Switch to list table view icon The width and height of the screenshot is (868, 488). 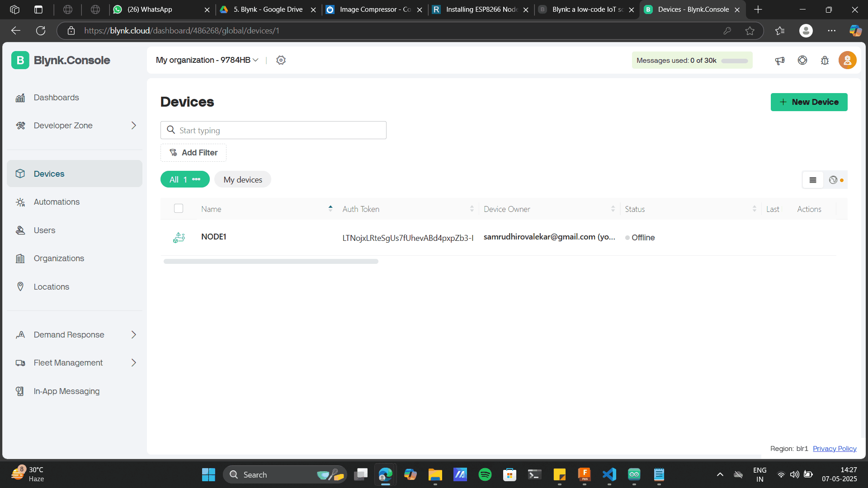coord(813,180)
